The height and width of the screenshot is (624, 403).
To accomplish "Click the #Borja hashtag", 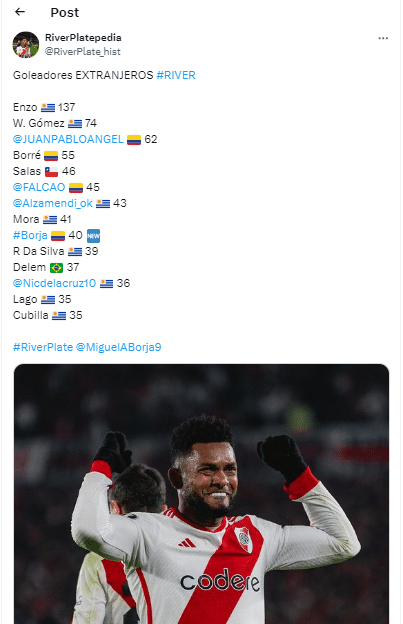I will (30, 235).
